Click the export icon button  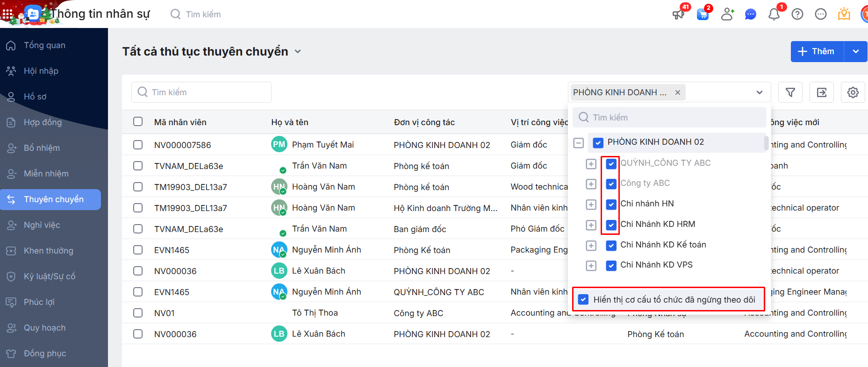point(822,92)
